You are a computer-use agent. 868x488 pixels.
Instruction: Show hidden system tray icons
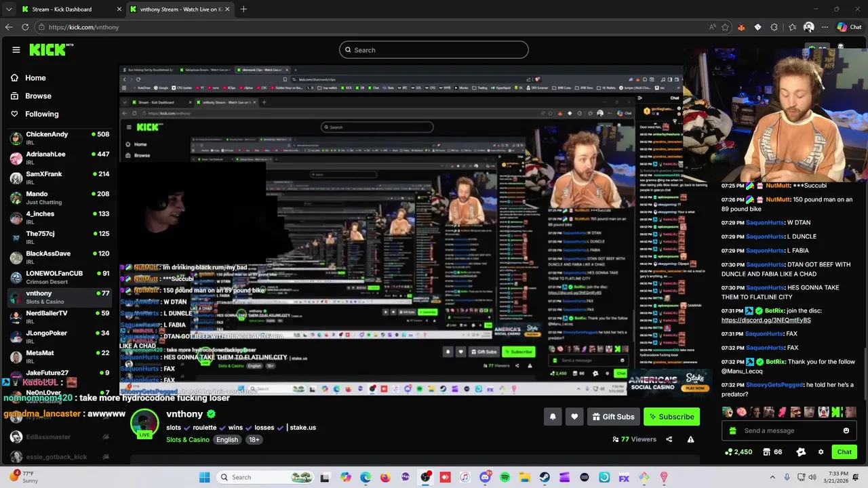click(x=772, y=477)
